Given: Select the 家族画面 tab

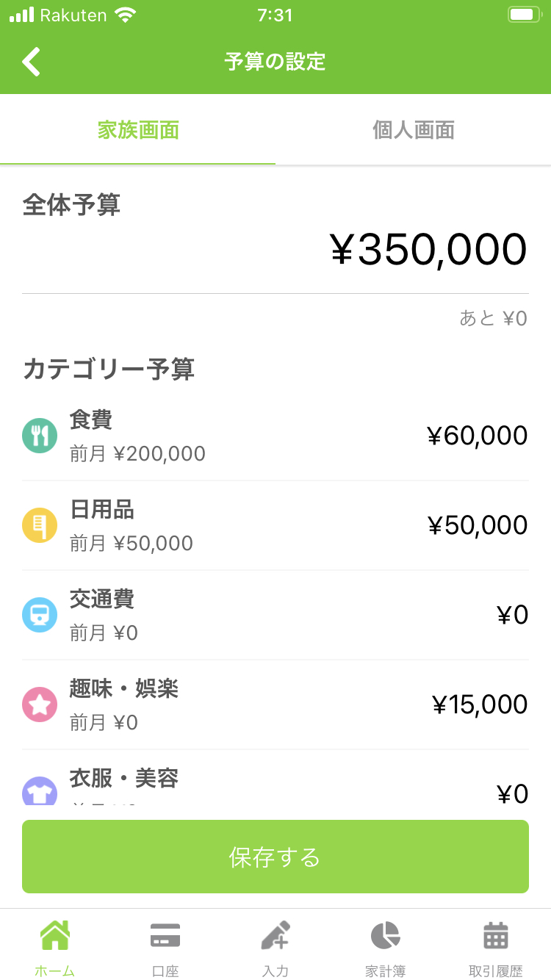Looking at the screenshot, I should tap(138, 131).
